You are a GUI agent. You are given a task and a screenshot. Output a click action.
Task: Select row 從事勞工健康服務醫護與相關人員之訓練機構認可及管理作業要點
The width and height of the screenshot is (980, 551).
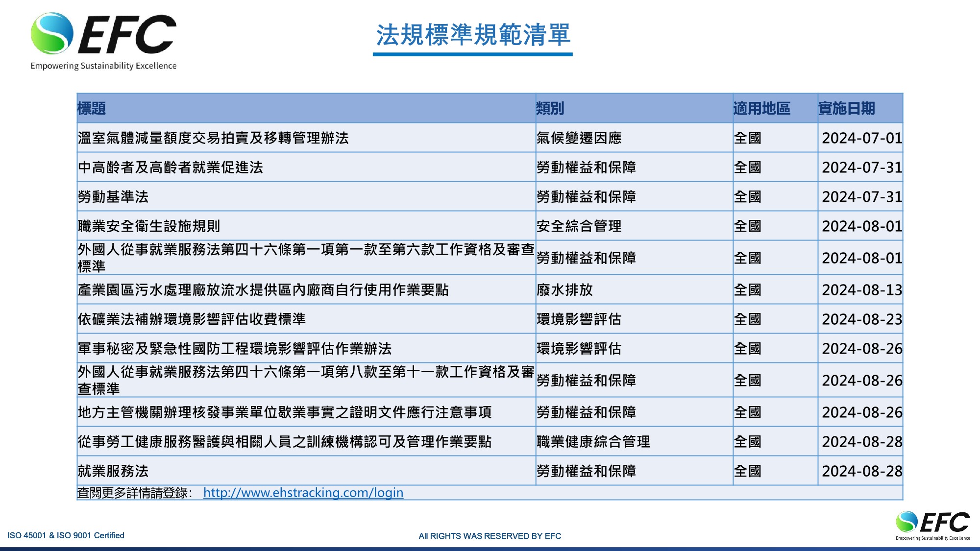pos(490,441)
